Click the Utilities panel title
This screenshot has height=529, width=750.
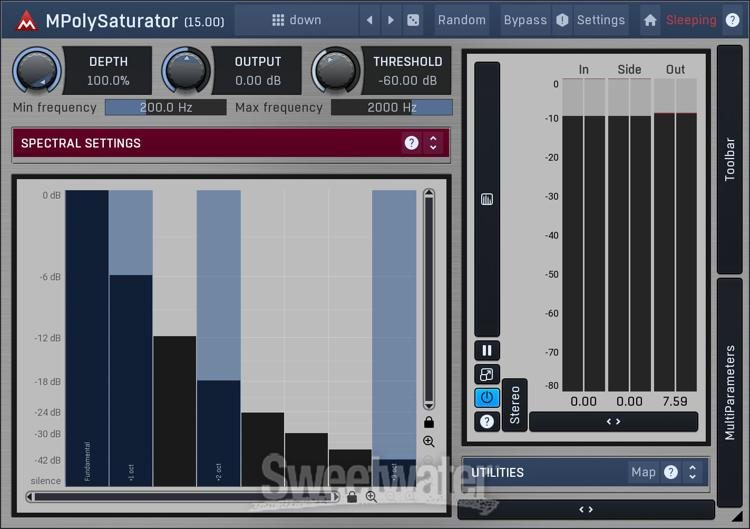coord(497,473)
